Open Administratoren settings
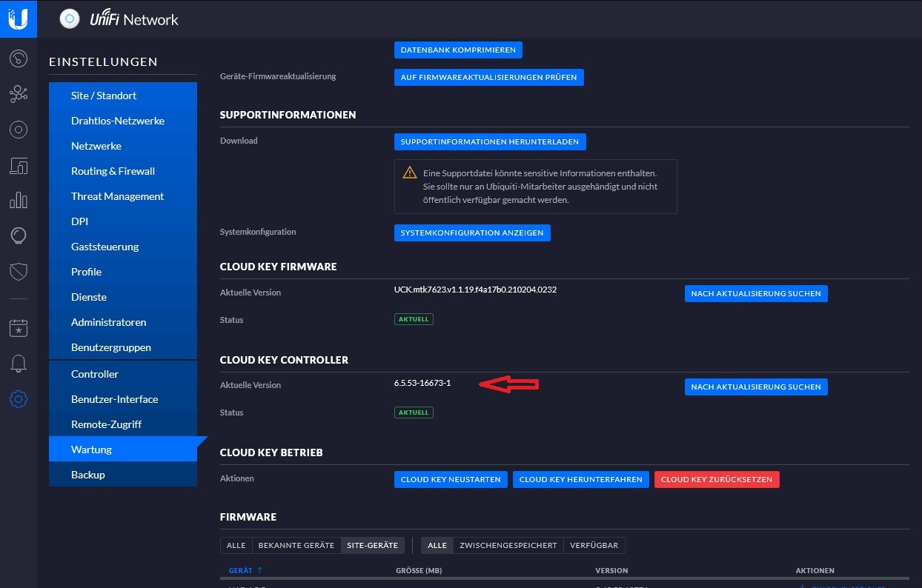 [x=123, y=322]
